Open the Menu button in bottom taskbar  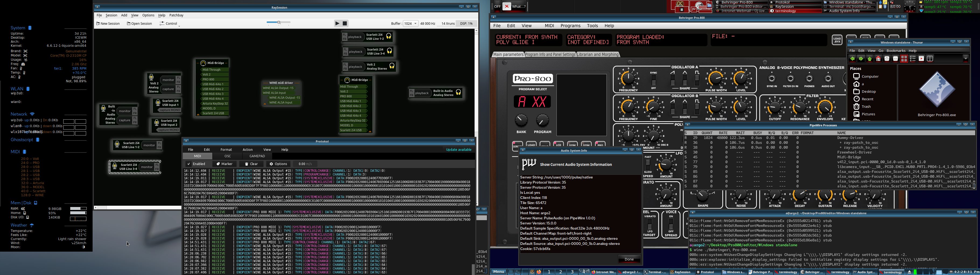coord(498,272)
